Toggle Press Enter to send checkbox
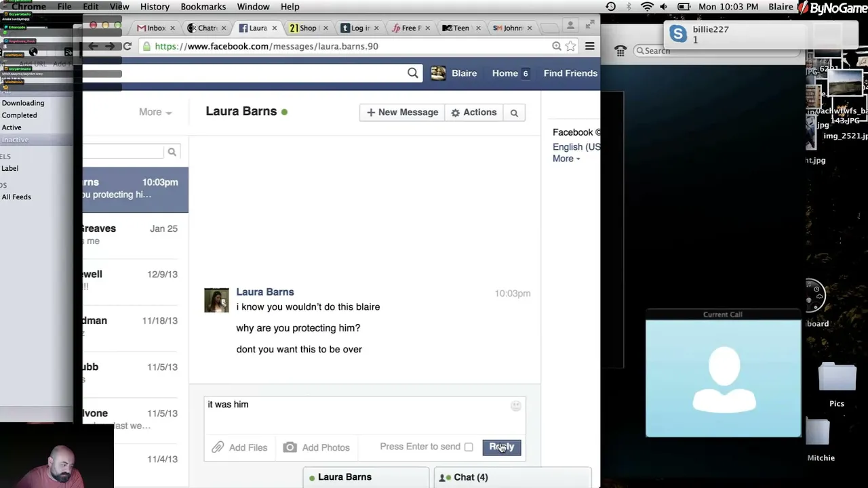 (469, 447)
